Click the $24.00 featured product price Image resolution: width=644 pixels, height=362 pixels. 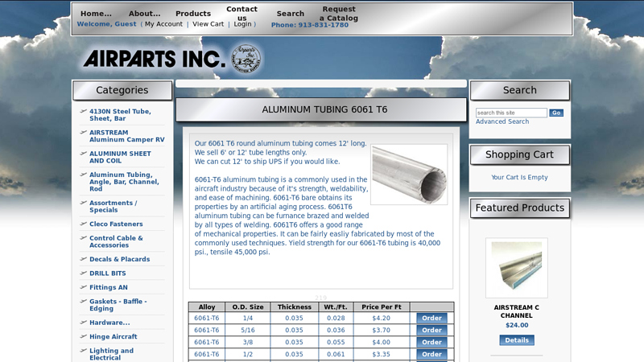(x=517, y=325)
